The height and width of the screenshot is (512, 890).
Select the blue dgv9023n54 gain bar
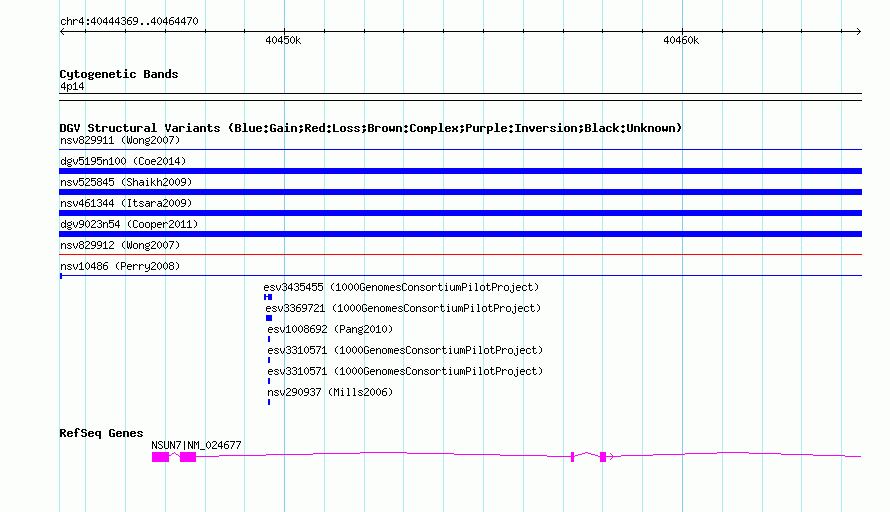(460, 234)
